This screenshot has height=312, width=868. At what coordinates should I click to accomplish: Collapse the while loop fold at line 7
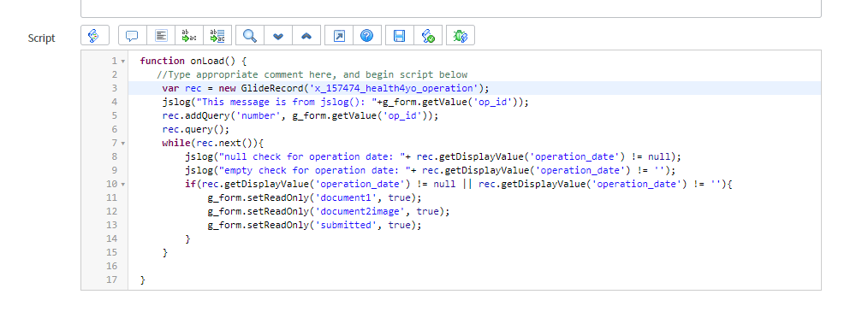[x=123, y=144]
